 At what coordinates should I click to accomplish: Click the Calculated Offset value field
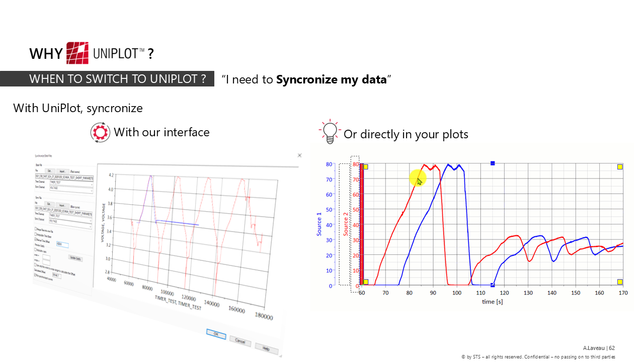(57, 276)
